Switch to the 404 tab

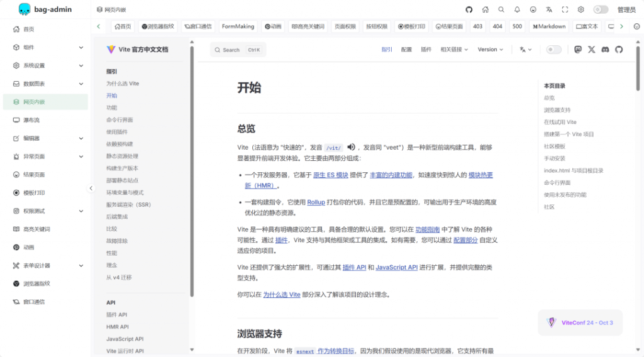point(497,26)
